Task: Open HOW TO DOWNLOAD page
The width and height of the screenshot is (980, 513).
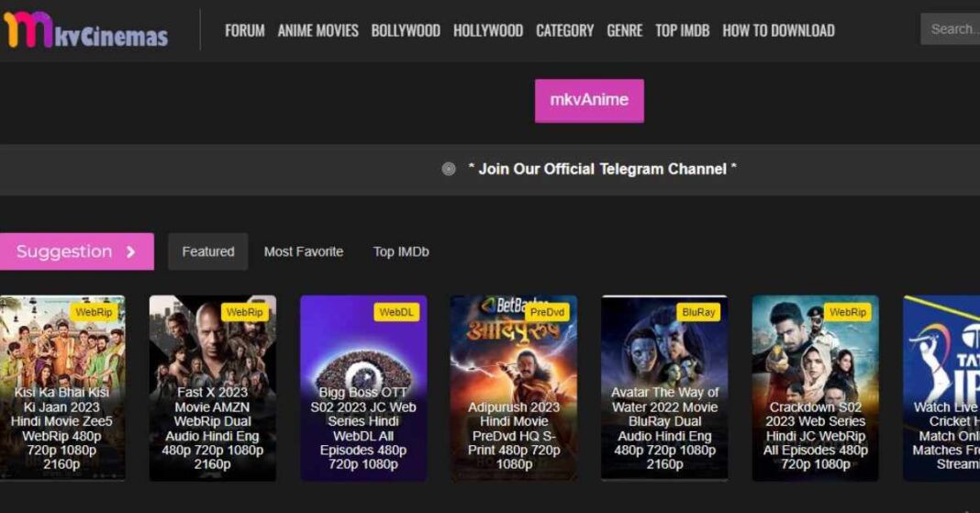Action: tap(779, 30)
